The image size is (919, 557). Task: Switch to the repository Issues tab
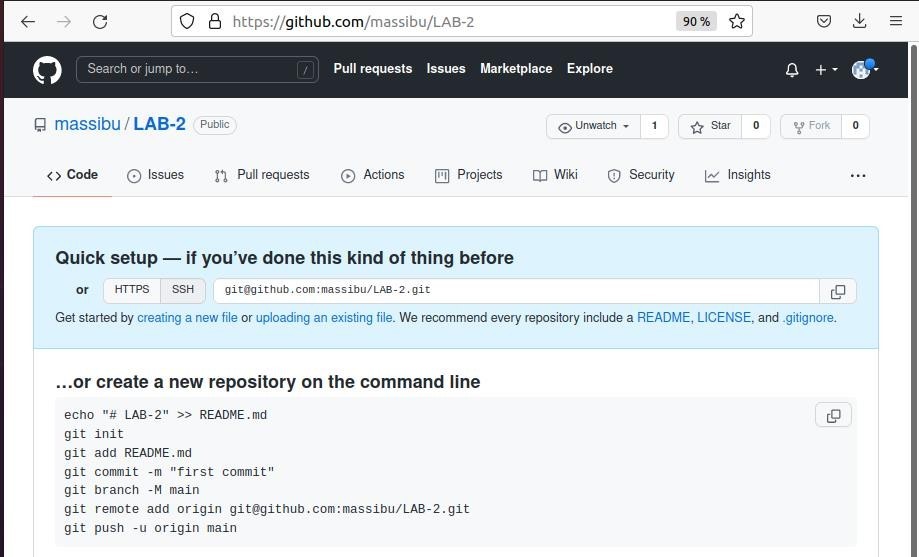pos(155,175)
